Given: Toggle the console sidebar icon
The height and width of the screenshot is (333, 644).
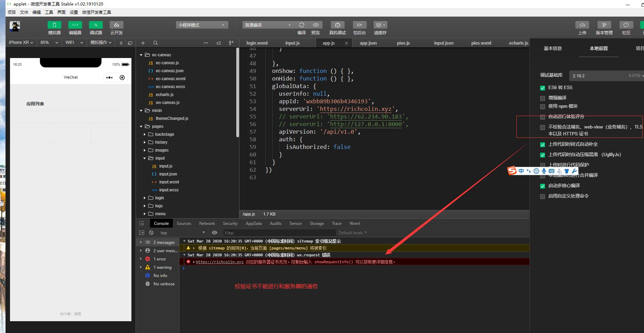Looking at the screenshot, I should [x=141, y=232].
